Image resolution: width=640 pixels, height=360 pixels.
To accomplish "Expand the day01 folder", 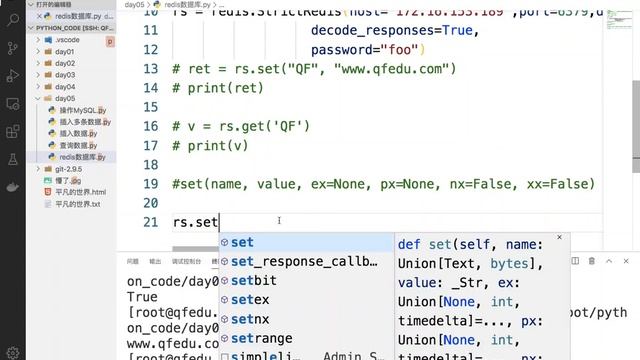I will click(38, 51).
